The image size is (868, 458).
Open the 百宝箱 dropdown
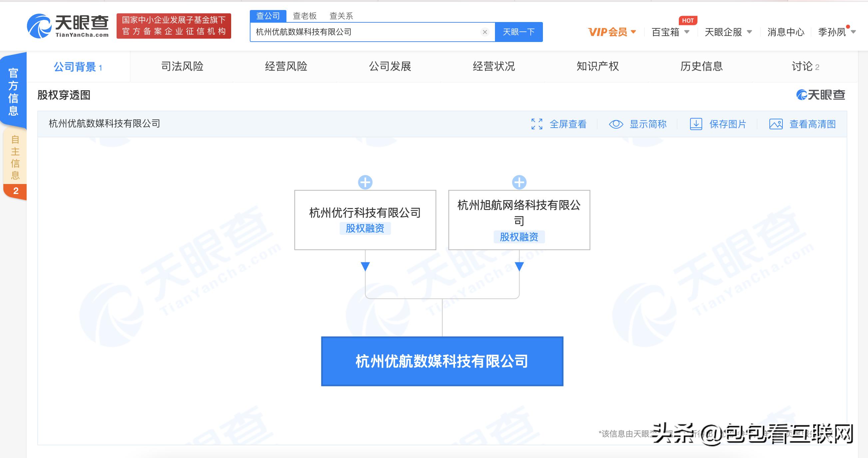(x=670, y=32)
